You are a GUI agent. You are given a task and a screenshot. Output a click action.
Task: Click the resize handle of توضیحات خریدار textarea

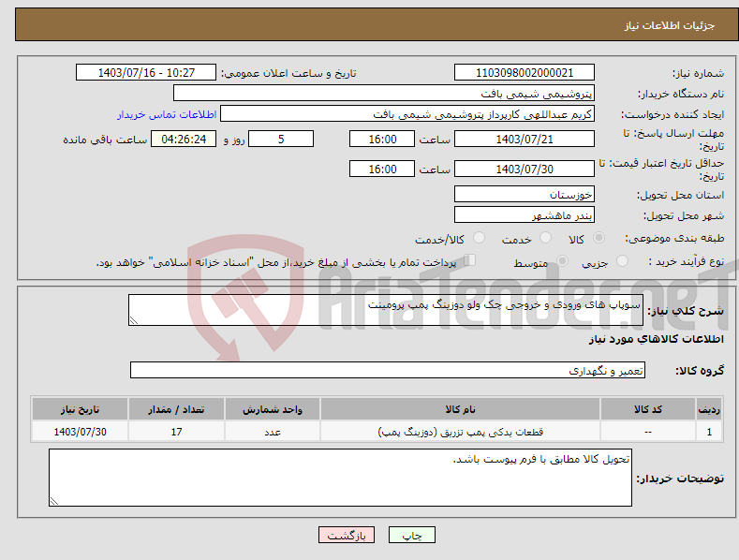(53, 502)
